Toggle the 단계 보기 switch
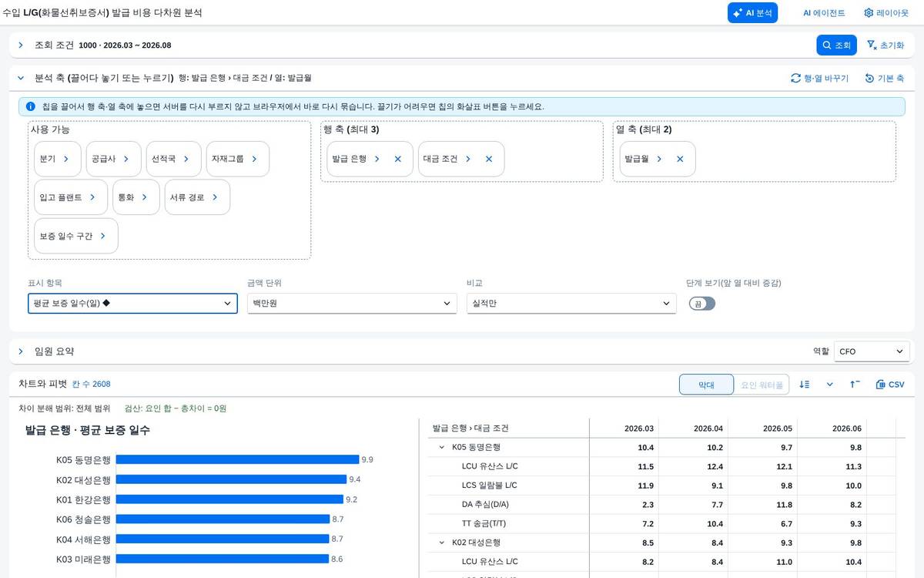Image resolution: width=924 pixels, height=578 pixels. (702, 304)
